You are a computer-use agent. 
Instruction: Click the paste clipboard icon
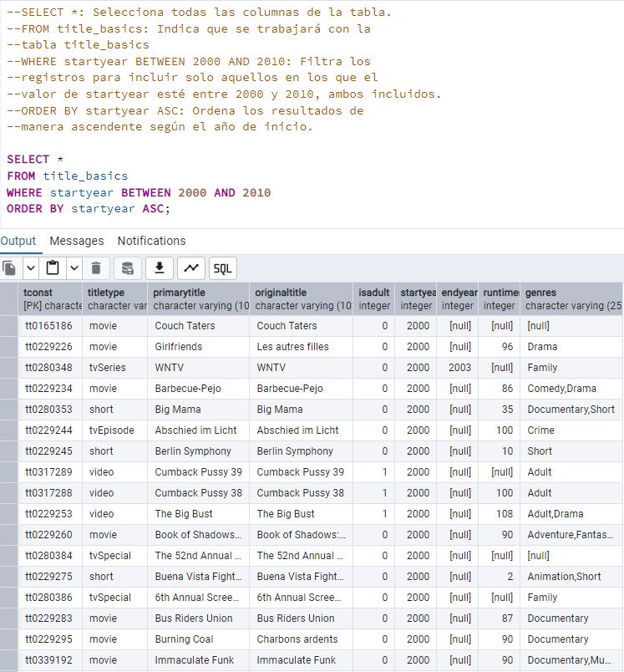[x=53, y=268]
